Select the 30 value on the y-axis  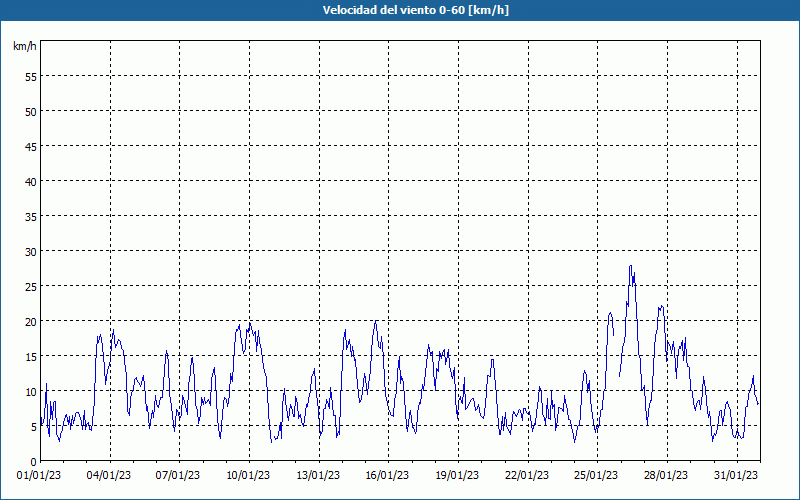31,252
